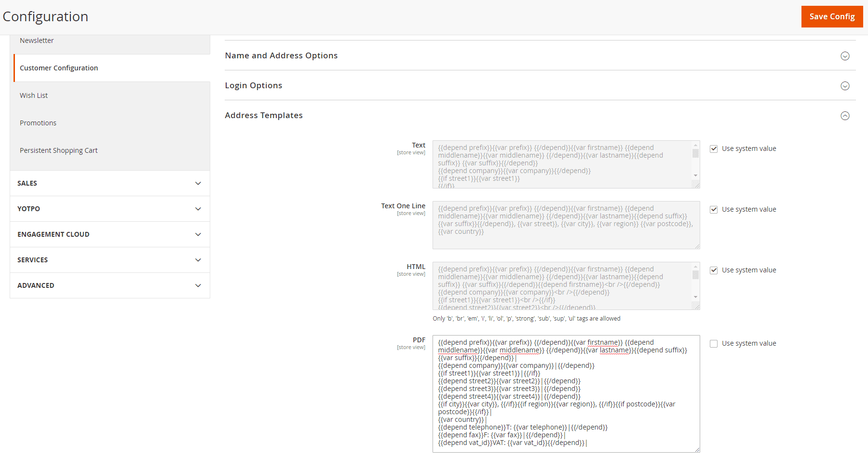Disable Use system value for HTML template
The image size is (868, 458).
tap(713, 270)
